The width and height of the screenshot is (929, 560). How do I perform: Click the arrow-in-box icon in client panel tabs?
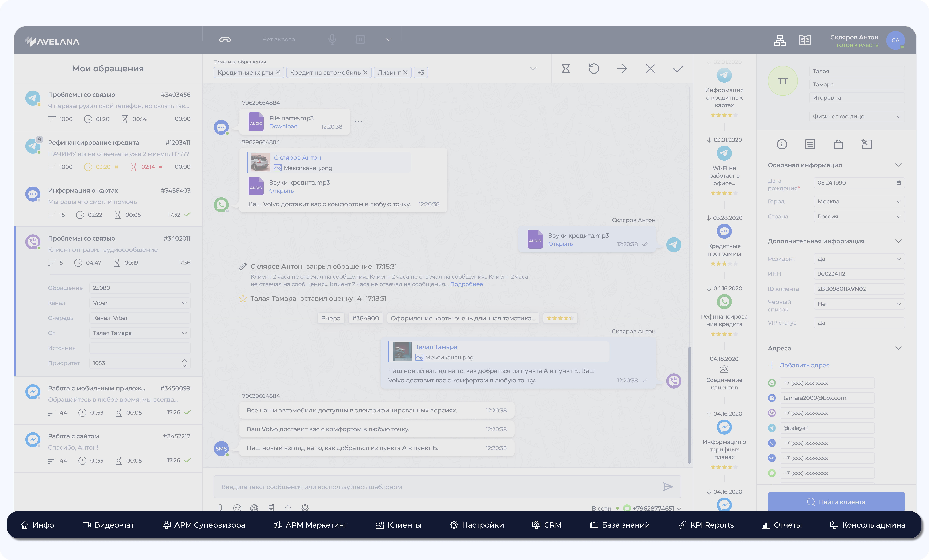(x=866, y=144)
